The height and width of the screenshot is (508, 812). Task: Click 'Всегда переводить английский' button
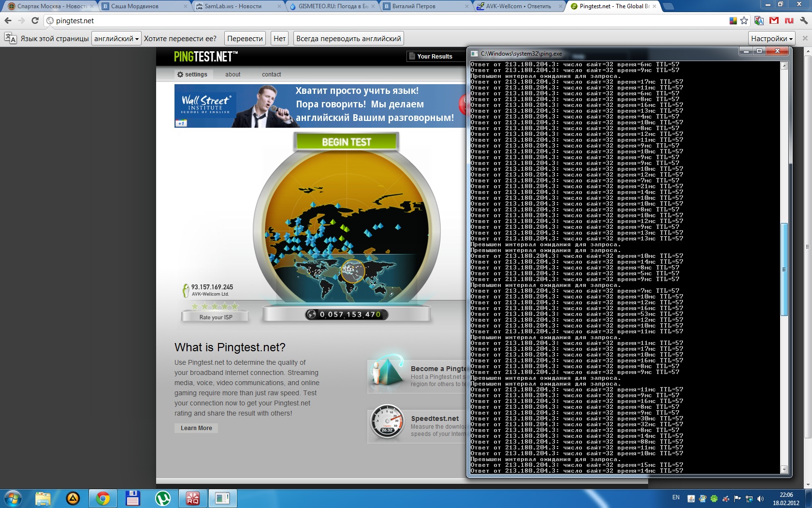click(348, 39)
